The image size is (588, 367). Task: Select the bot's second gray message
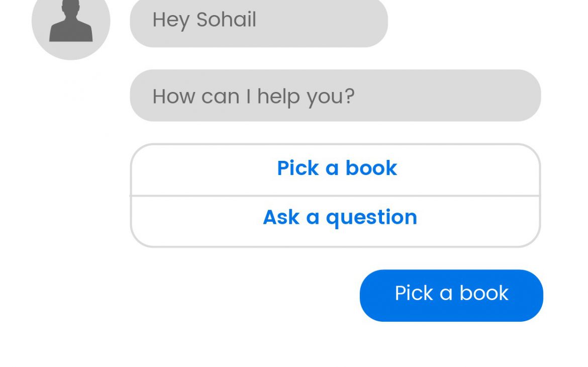335,96
